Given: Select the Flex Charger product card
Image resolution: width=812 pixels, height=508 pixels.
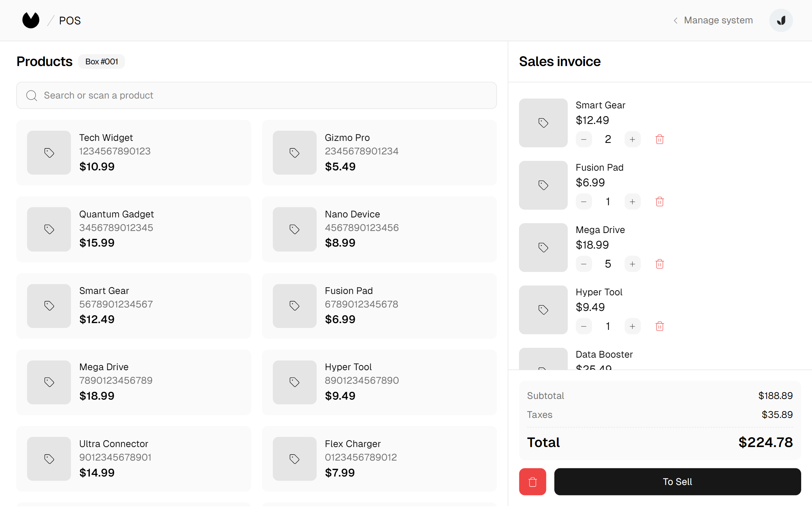Looking at the screenshot, I should pyautogui.click(x=379, y=459).
